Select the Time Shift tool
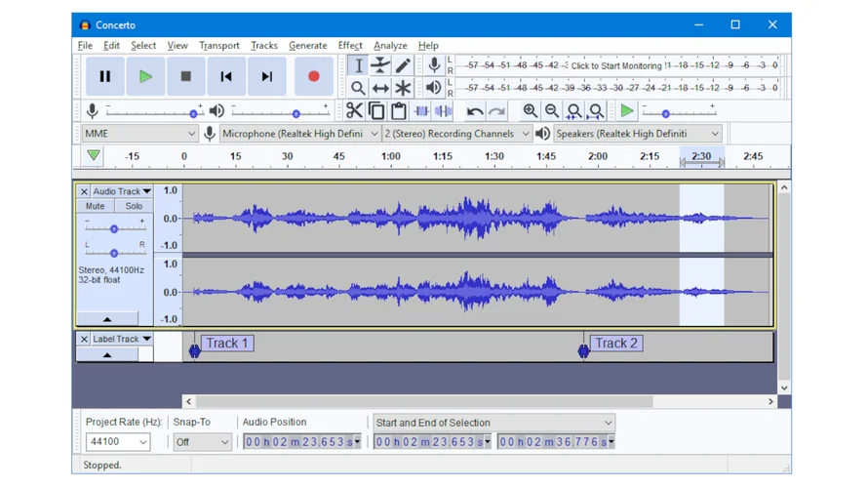The height and width of the screenshot is (489, 868). click(x=380, y=88)
